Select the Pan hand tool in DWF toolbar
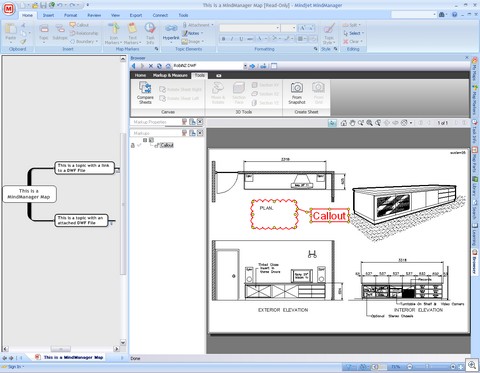This screenshot has width=480, height=373. (352, 123)
